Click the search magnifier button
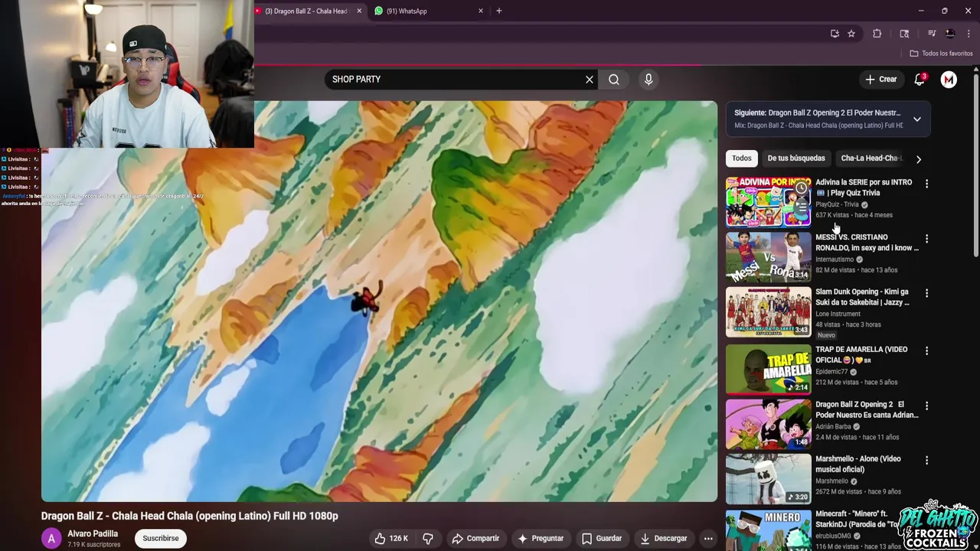The image size is (980, 551). click(614, 80)
